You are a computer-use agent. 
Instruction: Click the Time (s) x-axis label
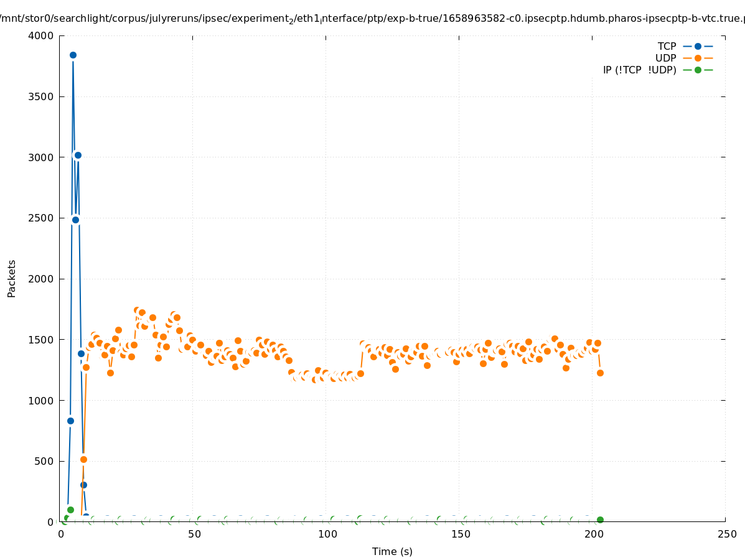click(392, 551)
